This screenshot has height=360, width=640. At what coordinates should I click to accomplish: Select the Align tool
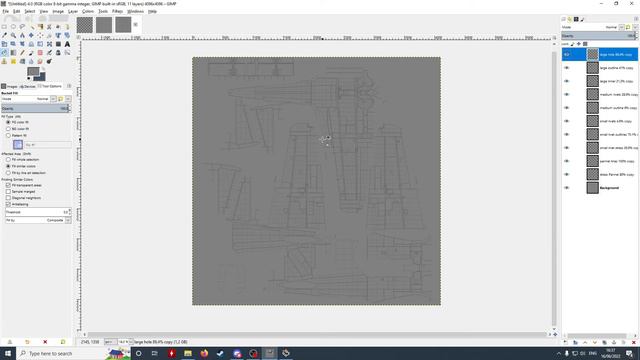[40, 36]
